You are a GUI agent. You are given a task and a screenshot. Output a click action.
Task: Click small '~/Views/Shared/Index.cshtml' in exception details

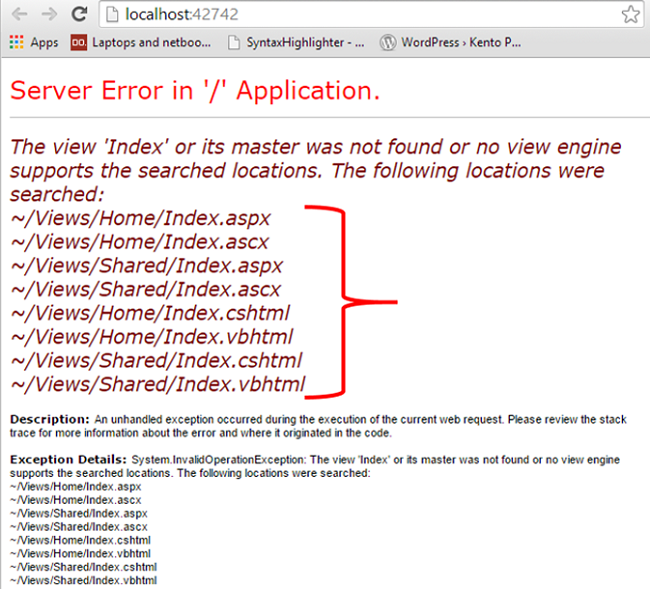point(83,567)
